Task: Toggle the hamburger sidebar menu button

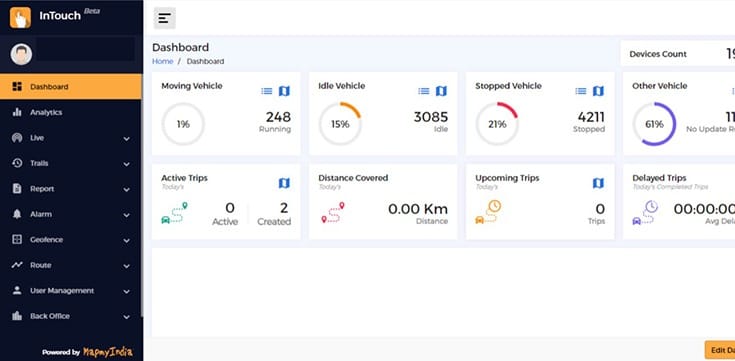Action: click(165, 18)
